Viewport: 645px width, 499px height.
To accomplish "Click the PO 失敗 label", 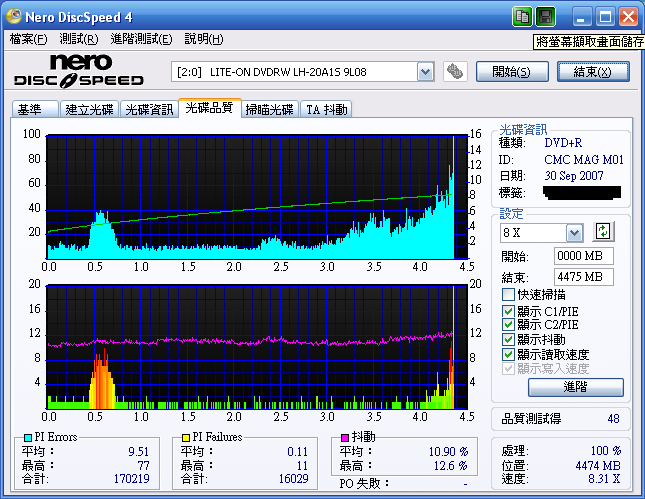I will click(x=364, y=484).
